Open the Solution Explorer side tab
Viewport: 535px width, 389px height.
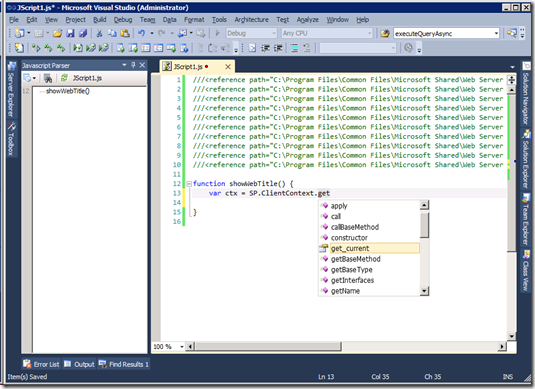coord(526,159)
